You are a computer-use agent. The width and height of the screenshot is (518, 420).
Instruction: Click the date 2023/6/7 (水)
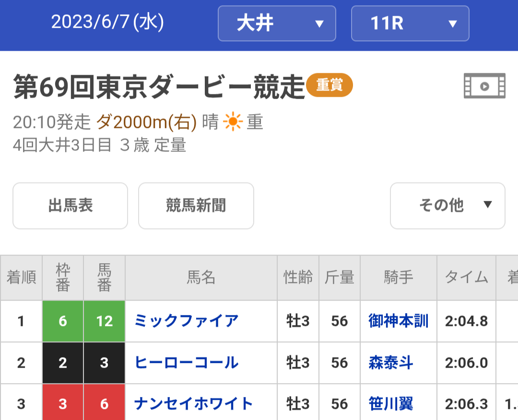pyautogui.click(x=107, y=22)
